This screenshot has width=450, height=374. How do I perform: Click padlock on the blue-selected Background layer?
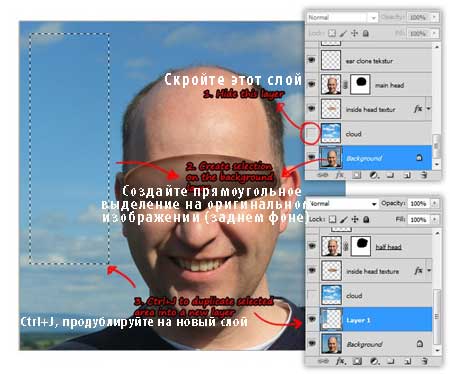click(x=419, y=158)
